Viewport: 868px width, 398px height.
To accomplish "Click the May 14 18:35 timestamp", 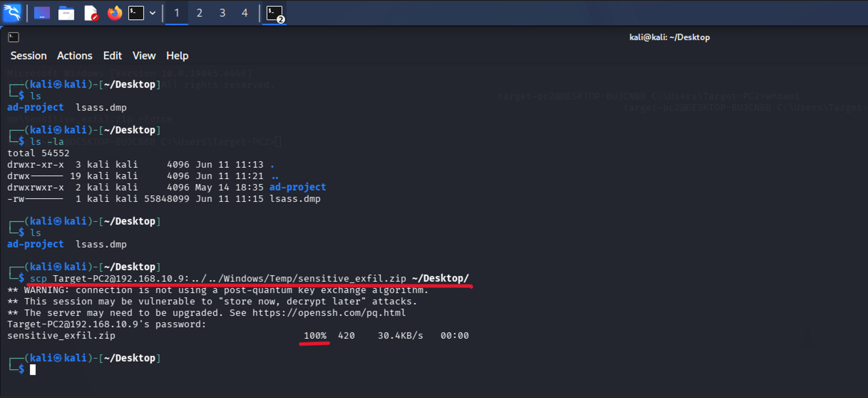I will pyautogui.click(x=229, y=187).
